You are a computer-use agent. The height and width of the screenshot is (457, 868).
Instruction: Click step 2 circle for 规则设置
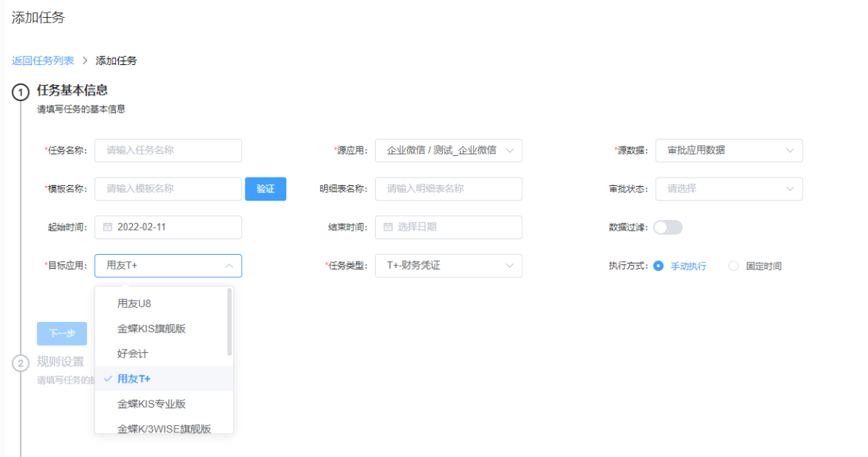[x=21, y=364]
